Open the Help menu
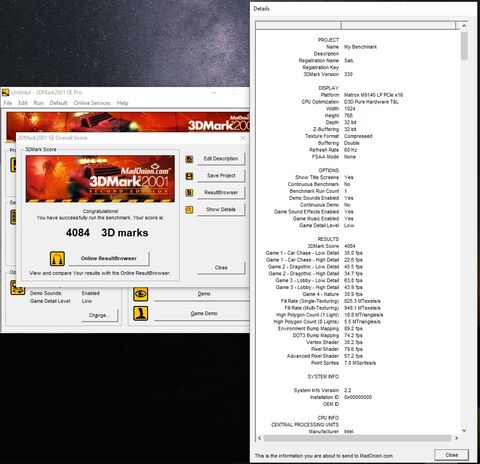The height and width of the screenshot is (464, 480). point(122,103)
